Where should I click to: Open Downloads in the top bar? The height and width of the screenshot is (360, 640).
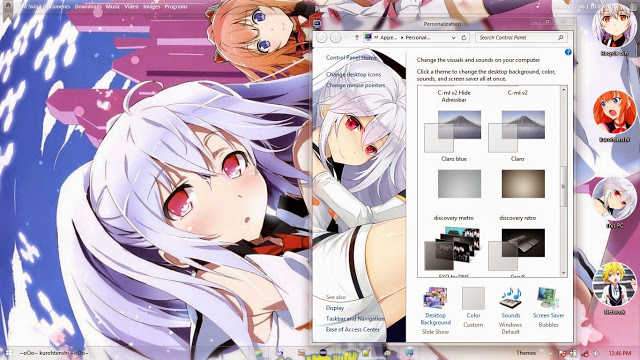click(x=87, y=7)
